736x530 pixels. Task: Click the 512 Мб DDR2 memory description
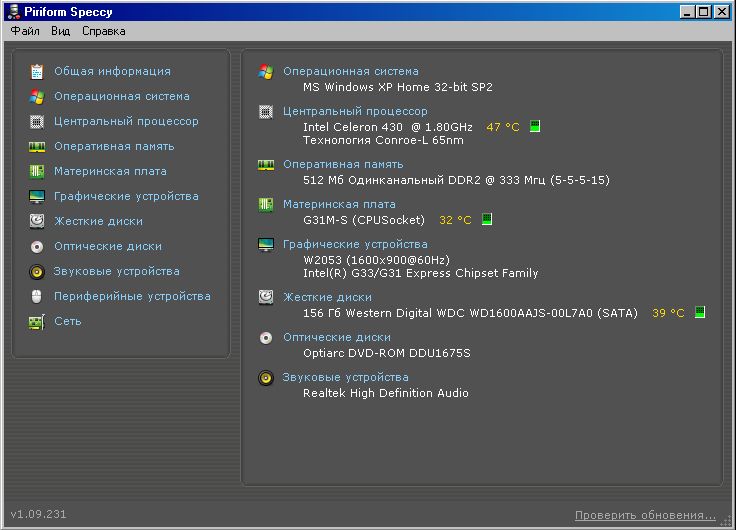point(456,180)
